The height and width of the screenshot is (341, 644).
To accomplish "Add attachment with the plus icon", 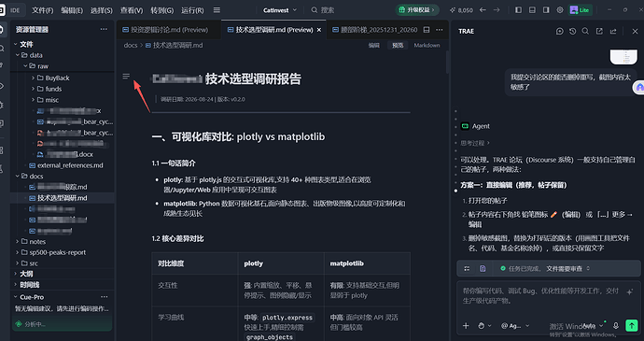I will pos(466,326).
